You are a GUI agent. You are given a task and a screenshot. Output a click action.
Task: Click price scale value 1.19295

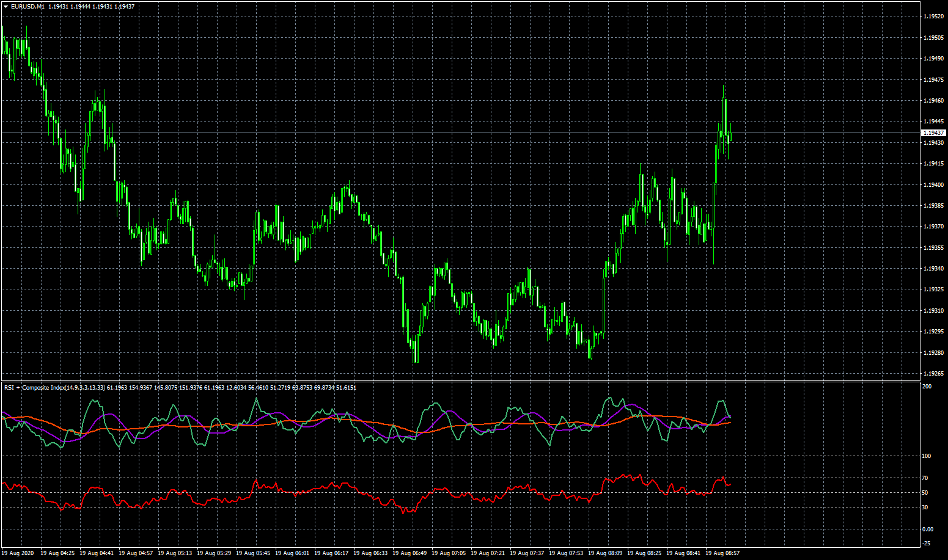tap(933, 332)
